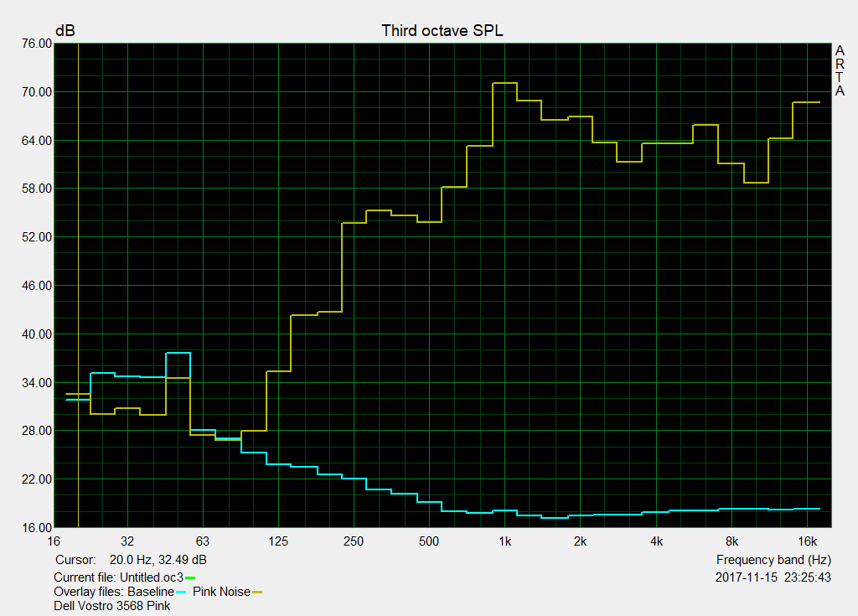The height and width of the screenshot is (616, 858).
Task: Click the 34.00 y-axis value
Action: 37,383
